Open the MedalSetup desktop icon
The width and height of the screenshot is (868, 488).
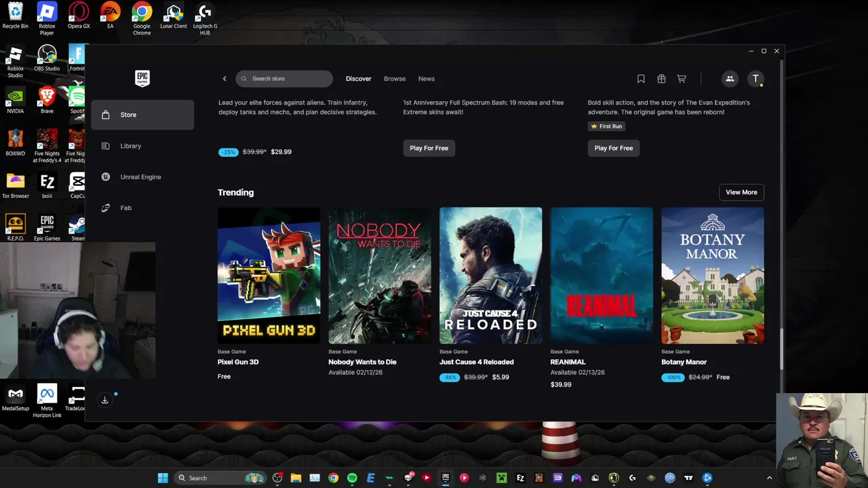15,399
